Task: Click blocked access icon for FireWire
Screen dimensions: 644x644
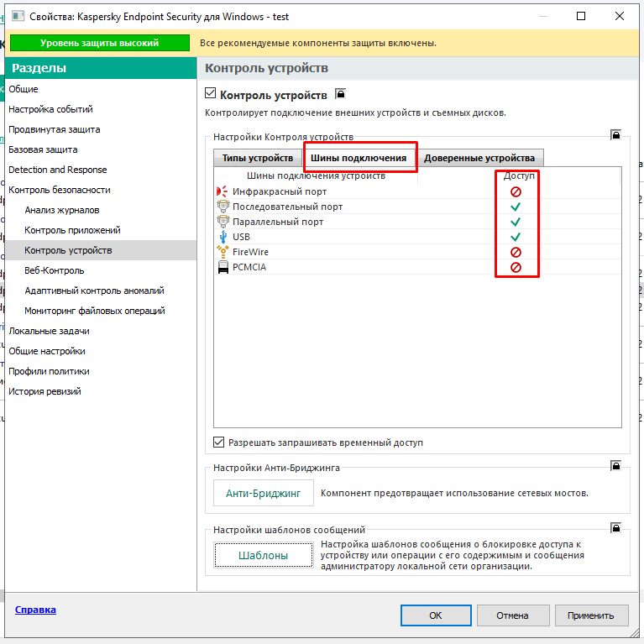Action: [516, 252]
